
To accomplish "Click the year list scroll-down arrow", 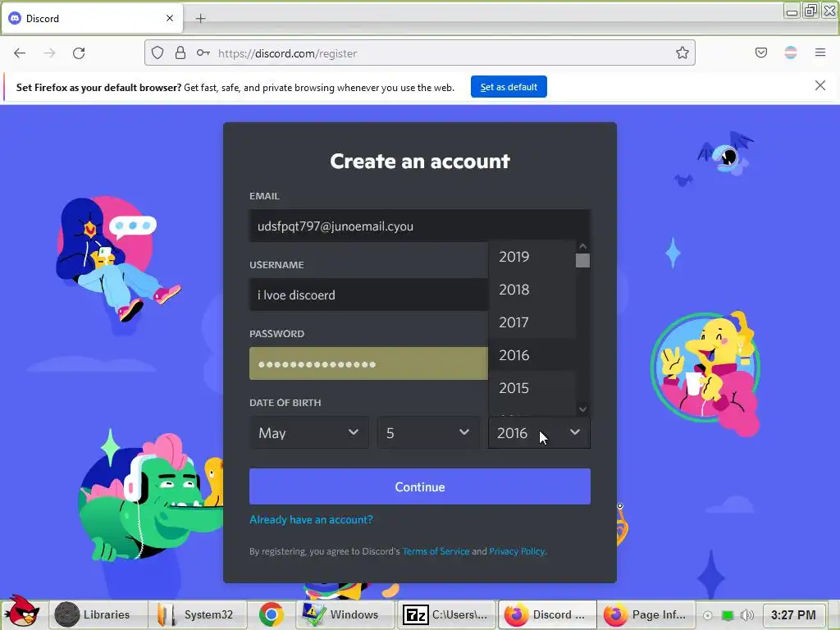I will coord(583,409).
